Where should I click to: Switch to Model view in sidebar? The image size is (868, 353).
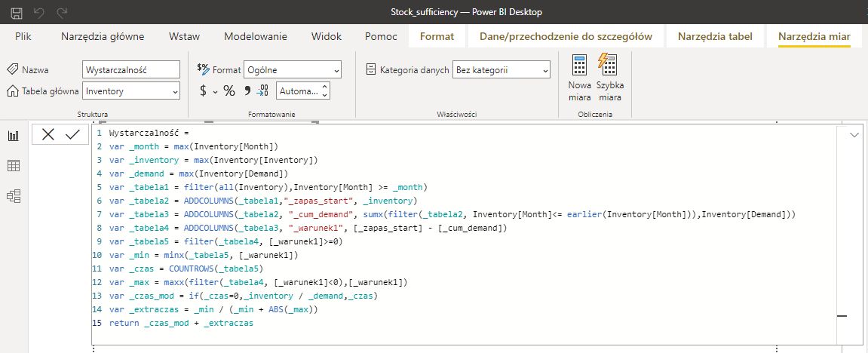pyautogui.click(x=14, y=195)
